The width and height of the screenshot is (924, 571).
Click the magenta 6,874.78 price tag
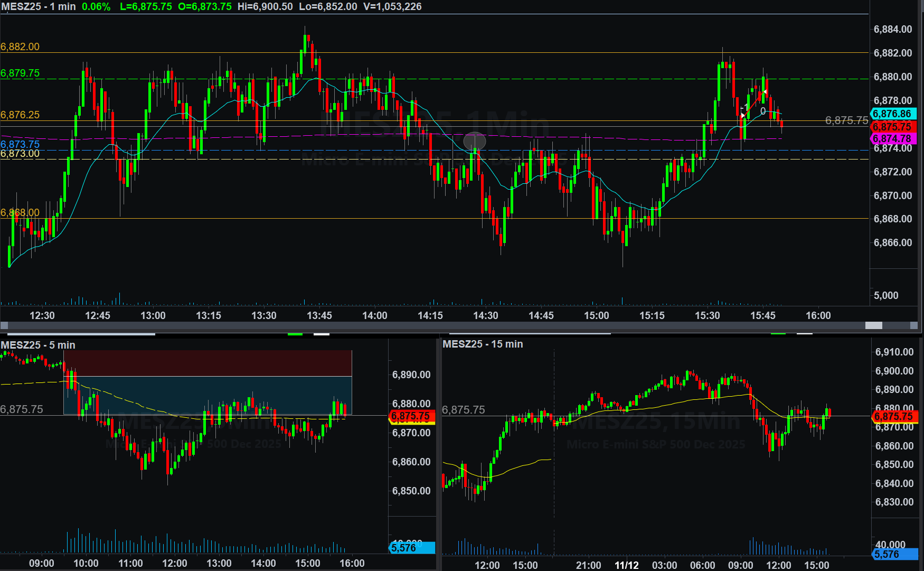tap(892, 139)
